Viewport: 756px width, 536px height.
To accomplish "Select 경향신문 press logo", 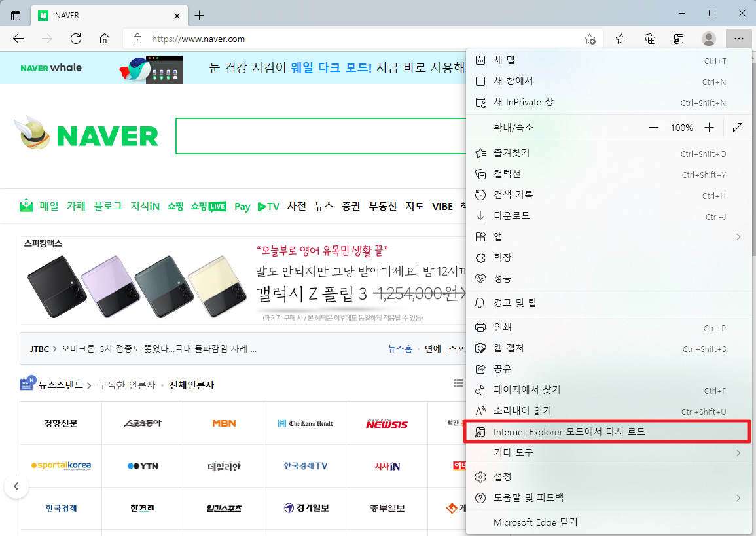I will tap(61, 423).
